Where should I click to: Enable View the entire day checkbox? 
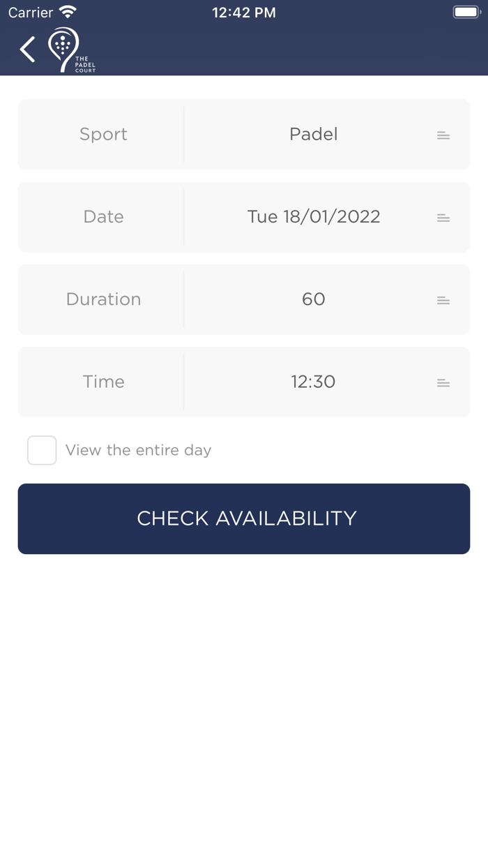pyautogui.click(x=42, y=451)
